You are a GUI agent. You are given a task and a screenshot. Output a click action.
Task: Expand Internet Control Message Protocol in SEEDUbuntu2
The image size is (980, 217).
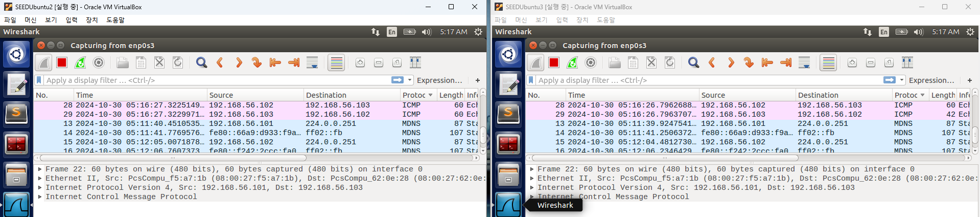[x=40, y=197]
